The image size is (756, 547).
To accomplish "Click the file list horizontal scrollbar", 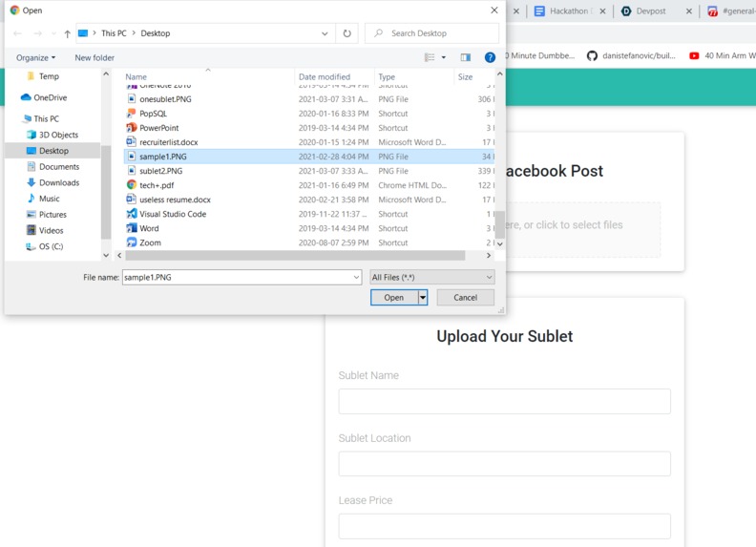I will 295,255.
